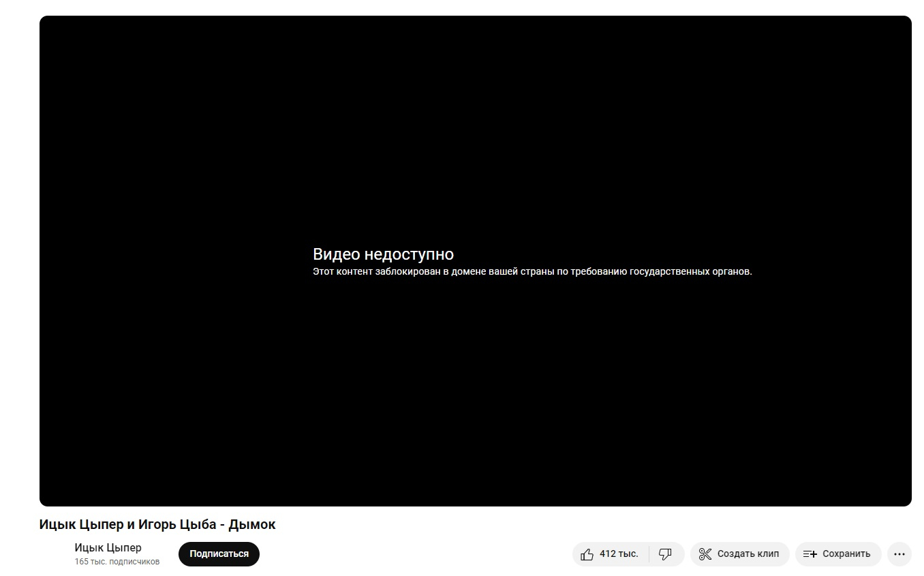
Task: Click the 165 тыс. подписчиков text
Action: (117, 562)
